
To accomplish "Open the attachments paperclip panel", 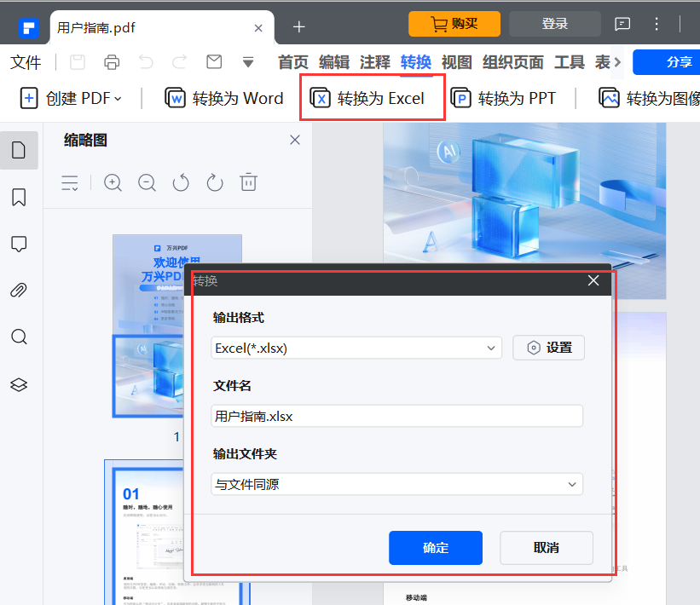I will coord(19,290).
